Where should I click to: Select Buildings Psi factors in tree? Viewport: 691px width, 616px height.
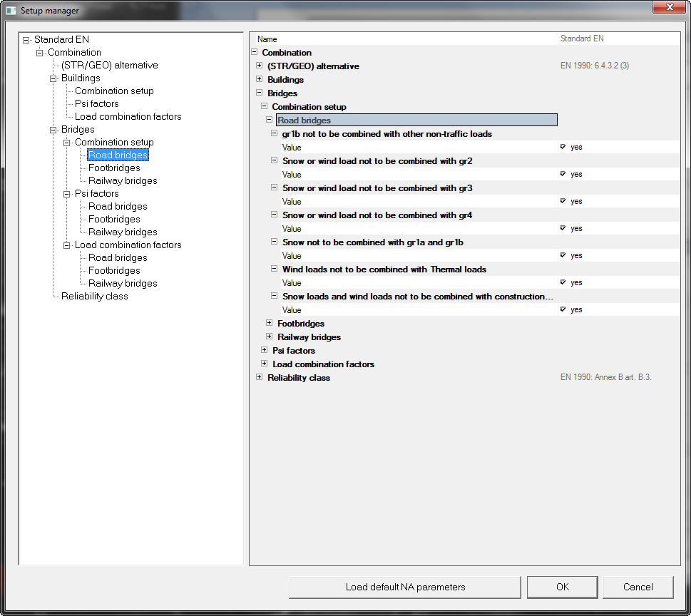coord(96,103)
